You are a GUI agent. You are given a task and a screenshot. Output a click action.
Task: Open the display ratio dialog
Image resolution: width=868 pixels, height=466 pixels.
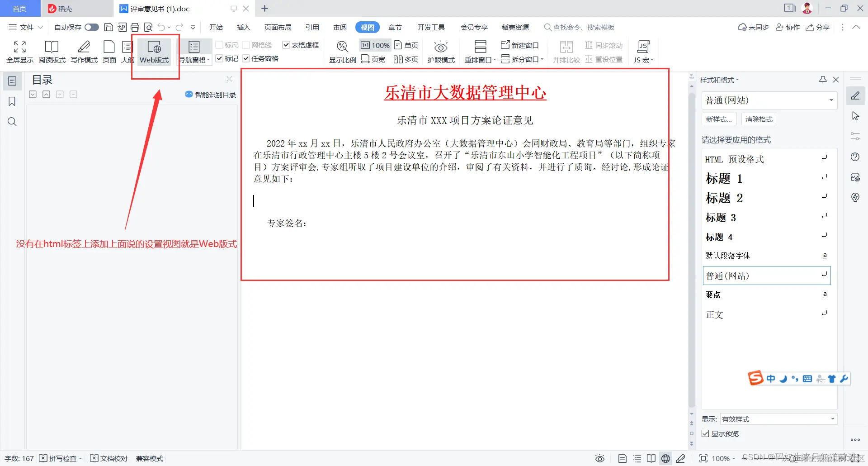coord(342,52)
